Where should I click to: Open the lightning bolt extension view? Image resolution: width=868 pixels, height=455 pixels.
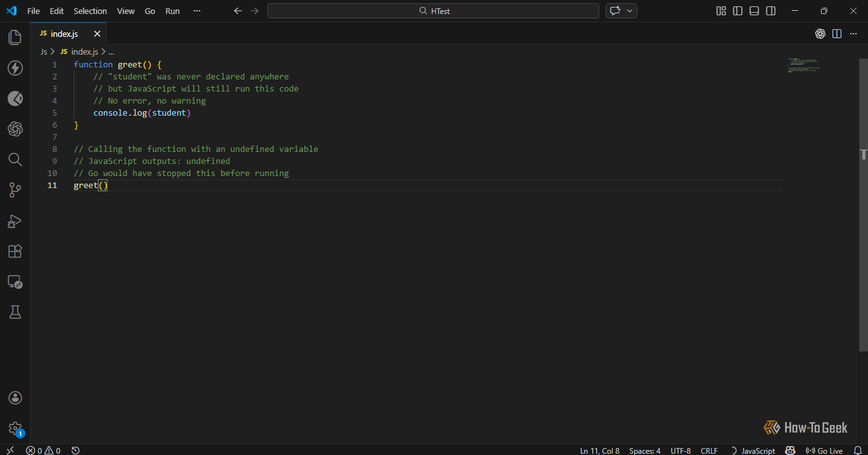15,68
